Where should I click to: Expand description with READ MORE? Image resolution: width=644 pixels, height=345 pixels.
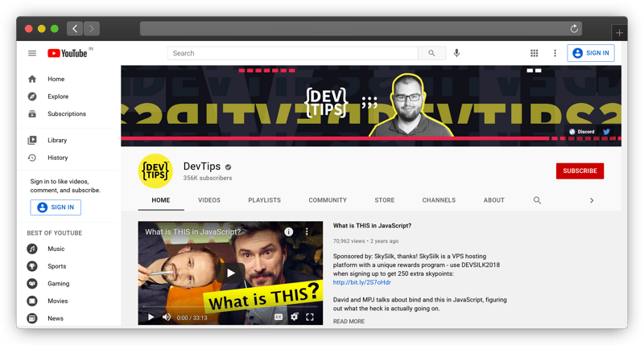[x=349, y=321]
